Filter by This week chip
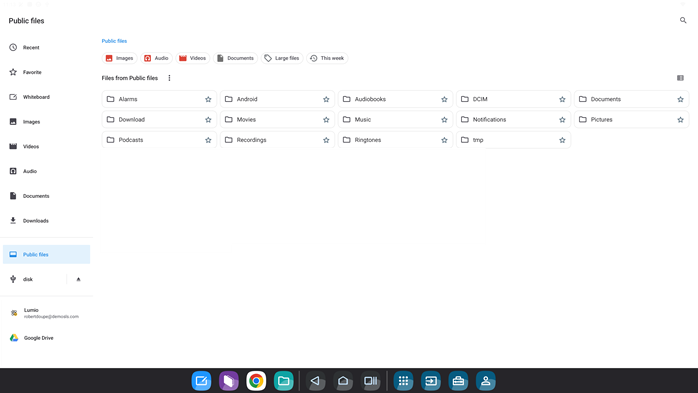Screen dimensions: 698x393 pyautogui.click(x=327, y=58)
